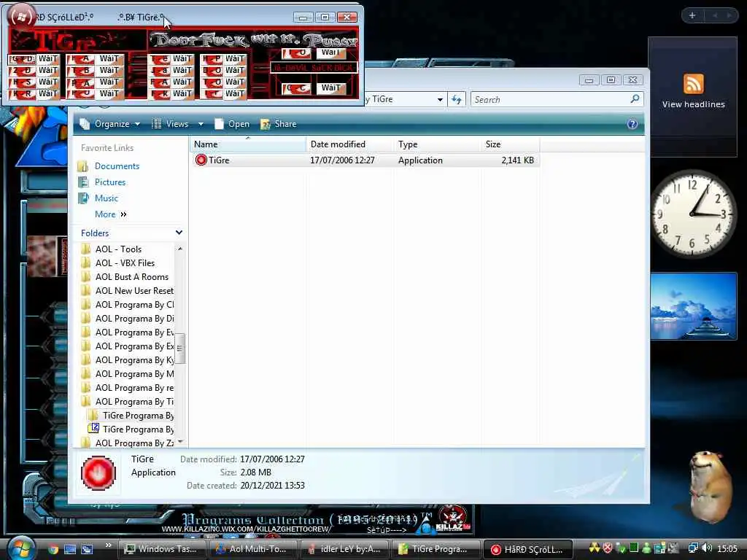Select the AOL - VBX Files folder
Image resolution: width=747 pixels, height=560 pixels.
(125, 262)
